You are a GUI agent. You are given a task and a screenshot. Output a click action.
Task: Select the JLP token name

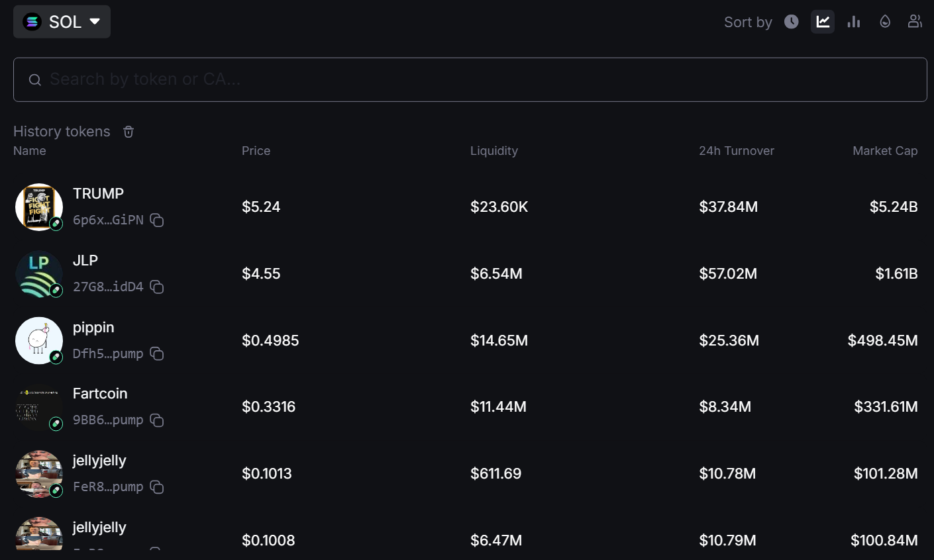(x=85, y=260)
